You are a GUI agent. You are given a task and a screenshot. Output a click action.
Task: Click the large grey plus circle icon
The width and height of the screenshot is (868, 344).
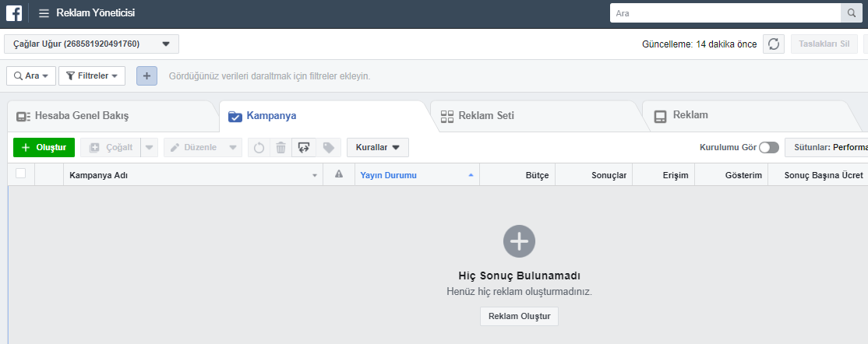coord(519,241)
